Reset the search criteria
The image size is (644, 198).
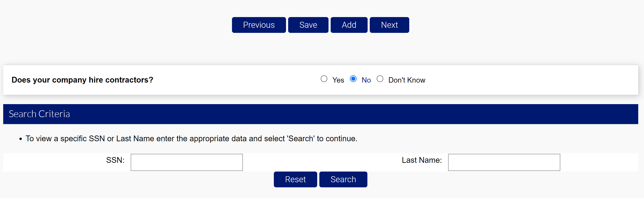click(x=295, y=179)
